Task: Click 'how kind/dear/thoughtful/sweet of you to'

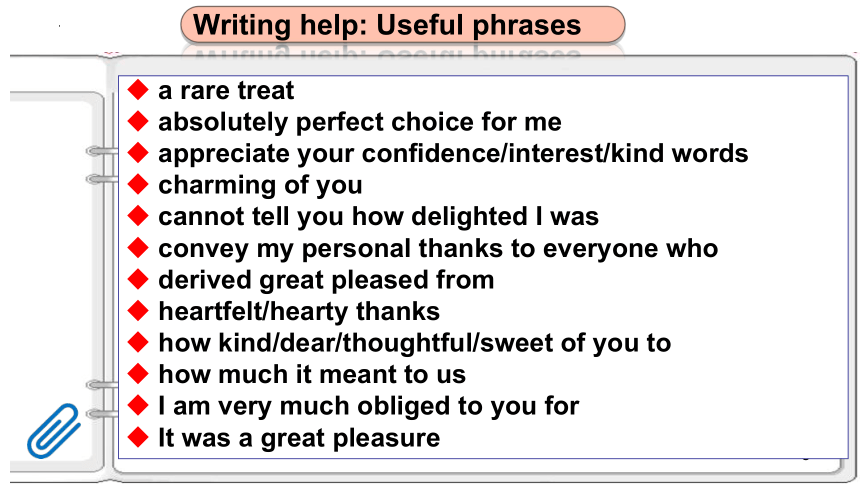Action: click(415, 344)
